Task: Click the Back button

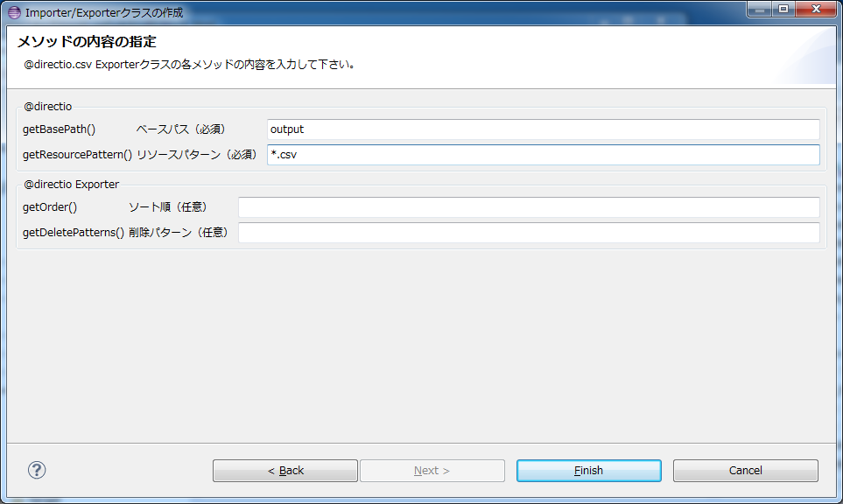Action: pyautogui.click(x=285, y=471)
